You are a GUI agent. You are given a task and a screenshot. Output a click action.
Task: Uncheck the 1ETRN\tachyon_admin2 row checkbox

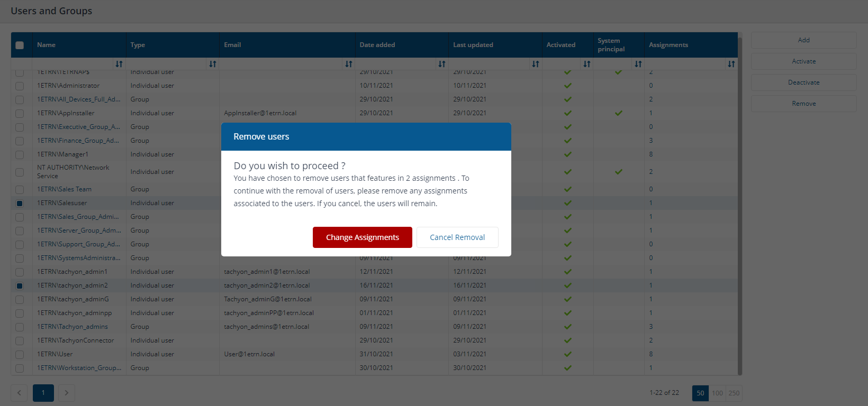(x=20, y=286)
